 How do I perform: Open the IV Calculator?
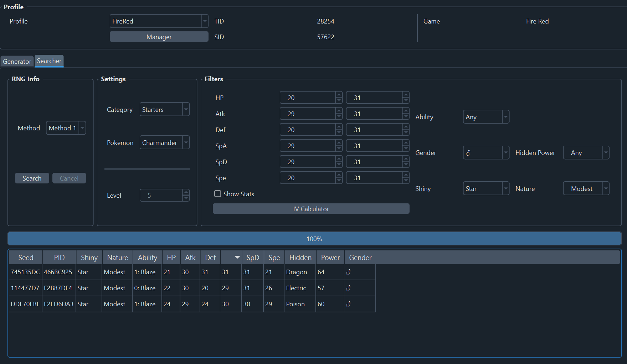(x=311, y=209)
